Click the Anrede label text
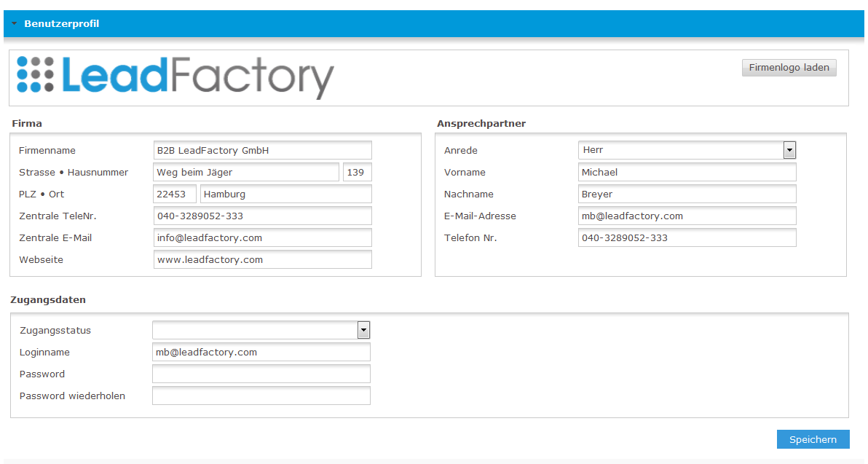868x464 pixels. coord(460,151)
